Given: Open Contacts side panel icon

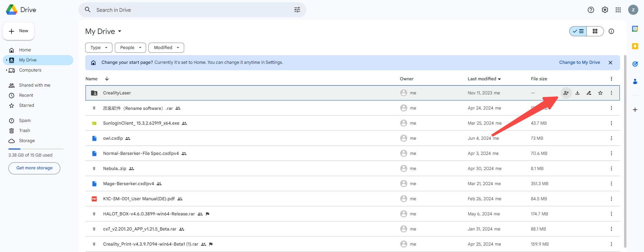Looking at the screenshot, I should click(635, 81).
